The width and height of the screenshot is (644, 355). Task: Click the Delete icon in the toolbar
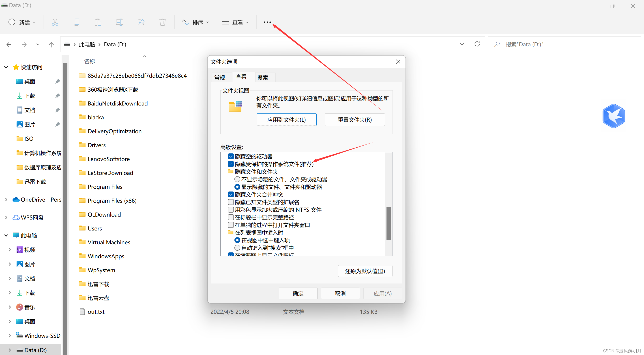[162, 22]
